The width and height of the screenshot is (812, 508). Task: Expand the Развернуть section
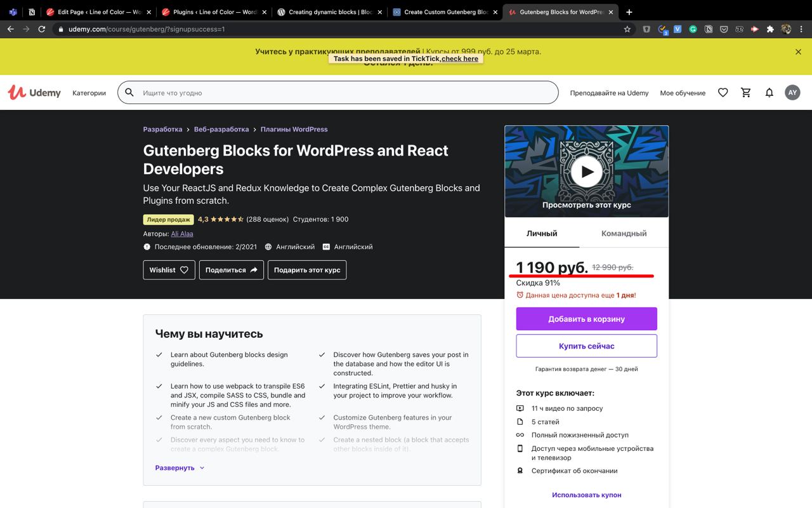(180, 468)
